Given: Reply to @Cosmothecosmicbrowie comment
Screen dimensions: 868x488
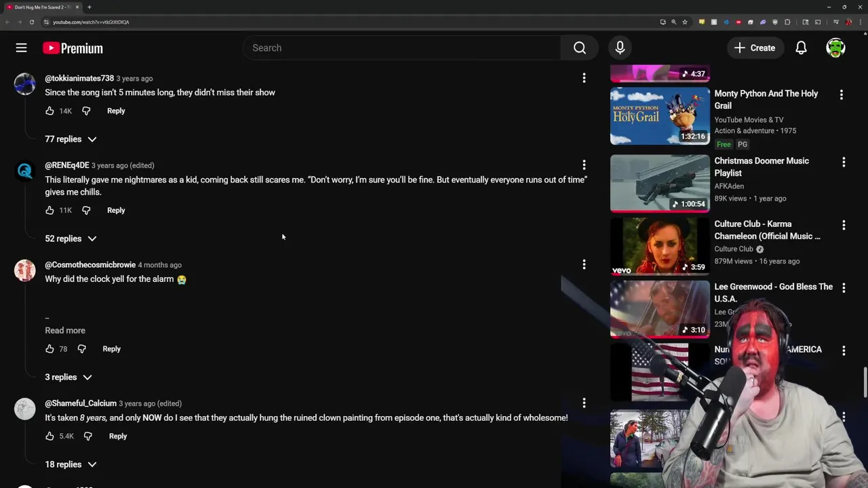Looking at the screenshot, I should click(111, 348).
